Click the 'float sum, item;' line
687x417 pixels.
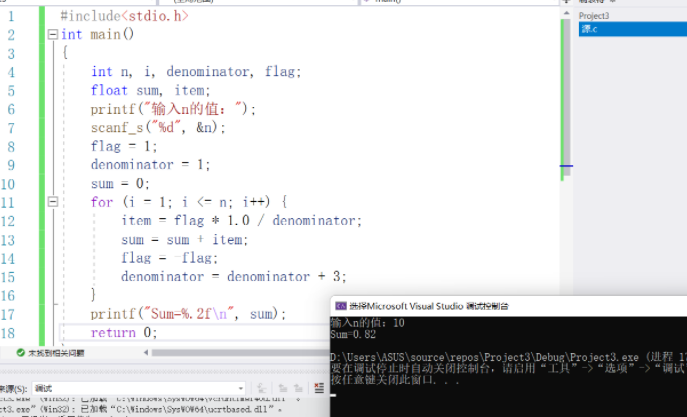[151, 90]
